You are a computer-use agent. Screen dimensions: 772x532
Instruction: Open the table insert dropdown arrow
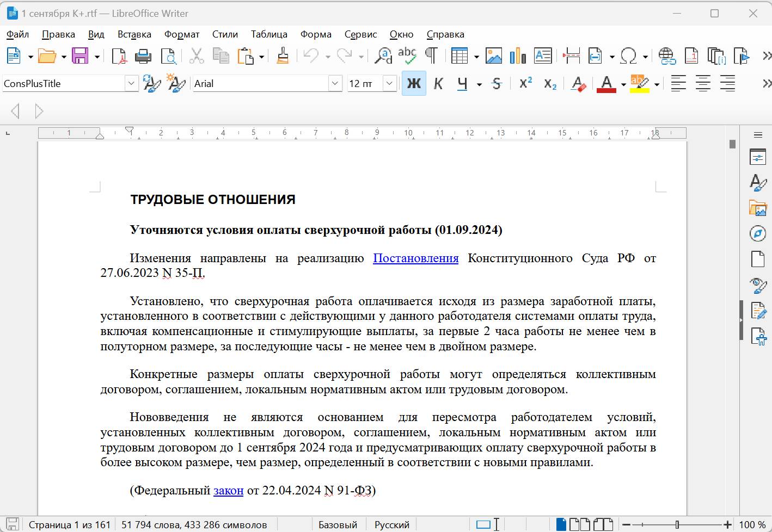coord(476,57)
